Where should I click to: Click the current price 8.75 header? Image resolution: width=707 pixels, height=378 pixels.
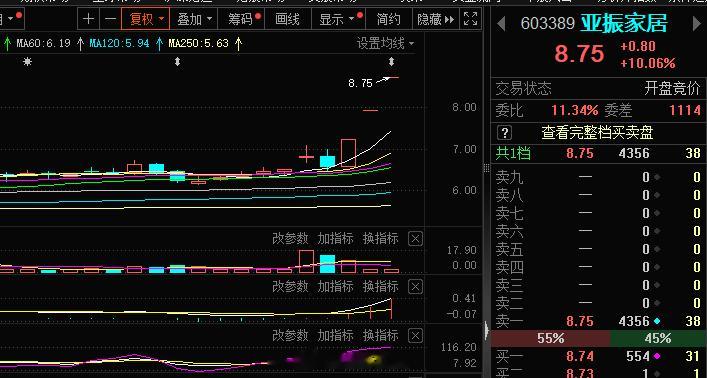click(579, 54)
